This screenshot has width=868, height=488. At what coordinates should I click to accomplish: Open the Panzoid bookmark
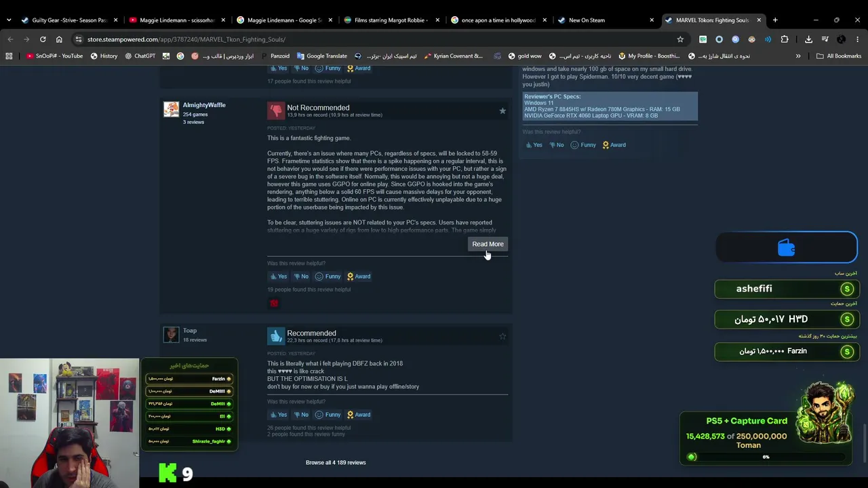(x=275, y=56)
